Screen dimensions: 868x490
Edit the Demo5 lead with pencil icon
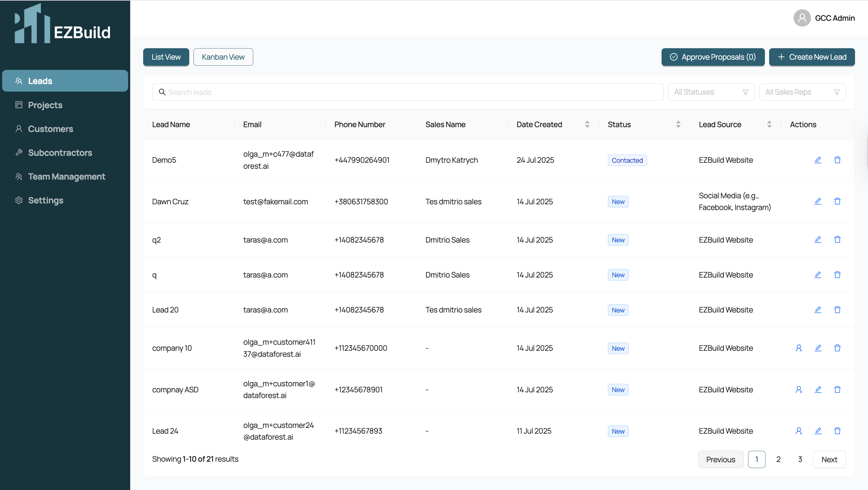tap(818, 160)
